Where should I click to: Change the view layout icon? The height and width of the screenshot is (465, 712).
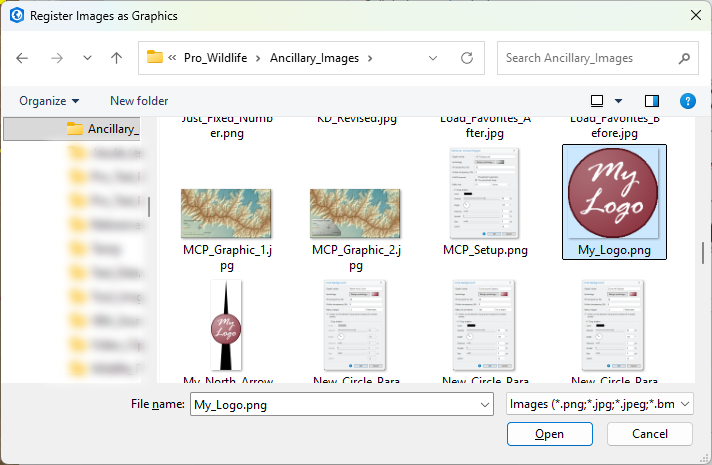click(x=597, y=101)
